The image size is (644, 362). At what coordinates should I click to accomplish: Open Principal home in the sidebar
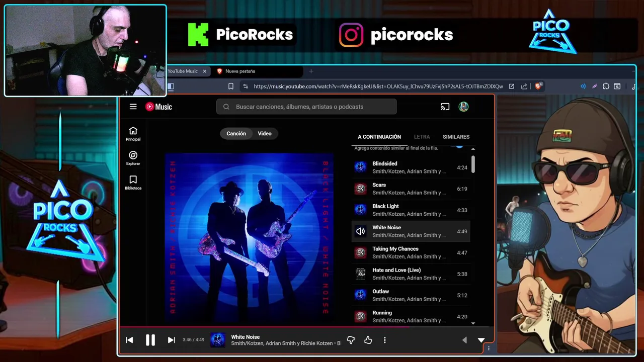[x=133, y=134]
